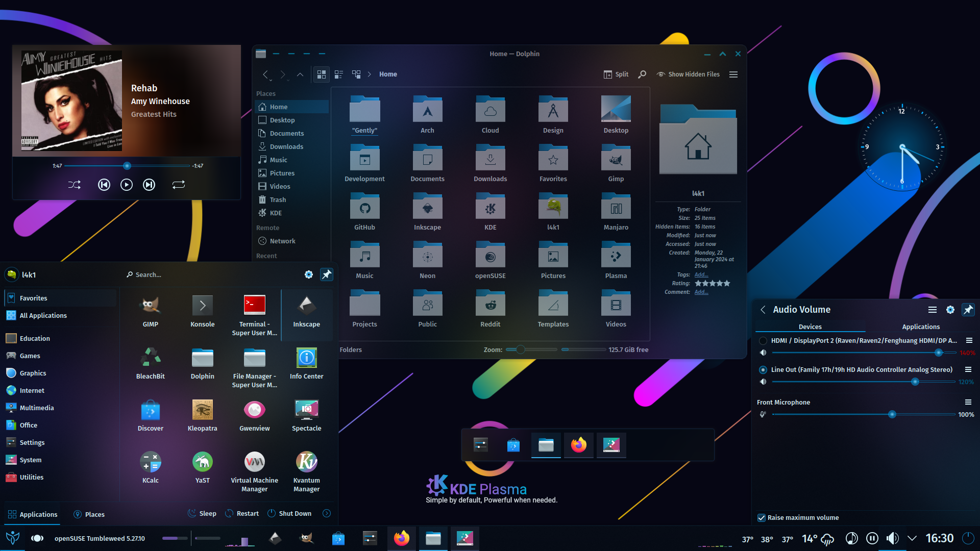Select Multimedia category in launcher

click(x=60, y=408)
